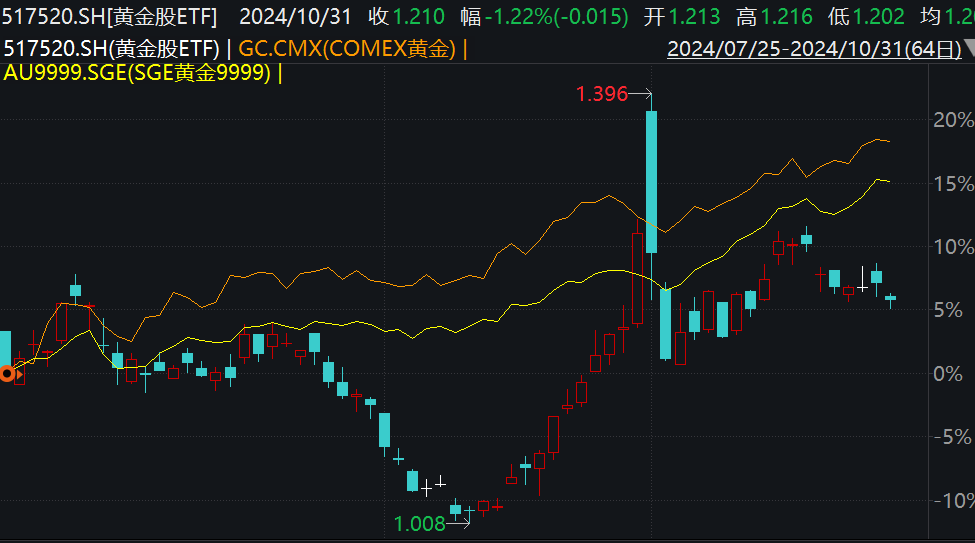Click the 15% axis label
The height and width of the screenshot is (543, 975).
pyautogui.click(x=953, y=183)
